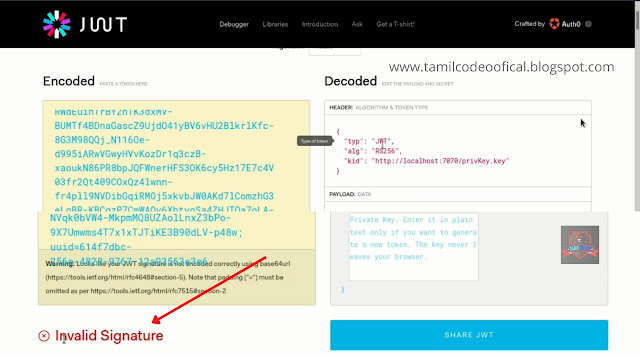Click the Crafted by Auth0 link
Image resolution: width=640 pixels, height=360 pixels.
(547, 24)
